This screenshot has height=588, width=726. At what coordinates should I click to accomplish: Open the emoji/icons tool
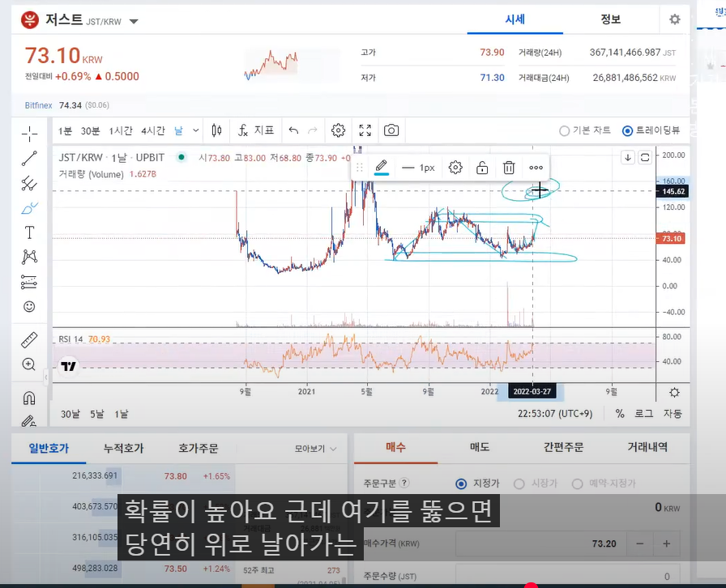(x=29, y=306)
